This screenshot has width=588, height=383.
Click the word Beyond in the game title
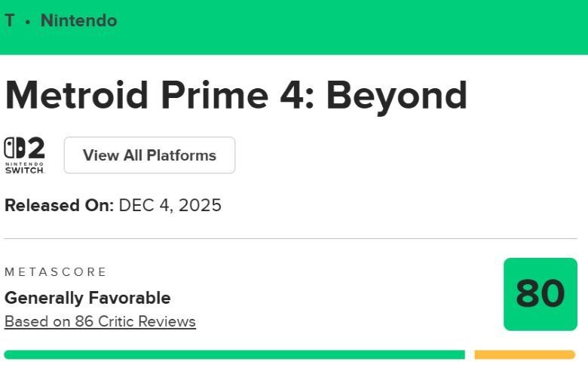click(x=397, y=96)
